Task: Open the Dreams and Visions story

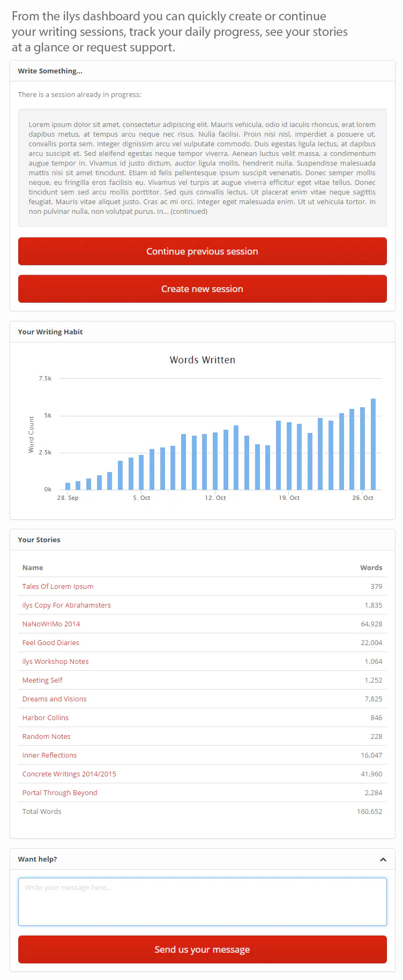Action: click(54, 699)
